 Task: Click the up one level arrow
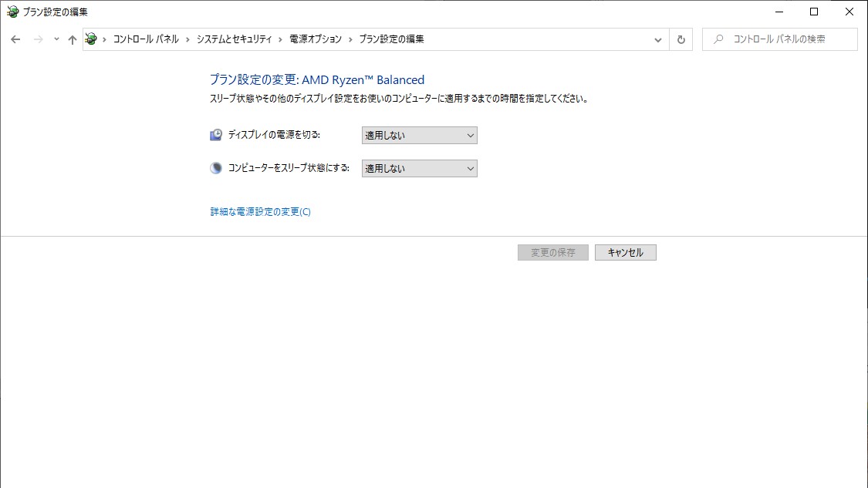point(72,39)
